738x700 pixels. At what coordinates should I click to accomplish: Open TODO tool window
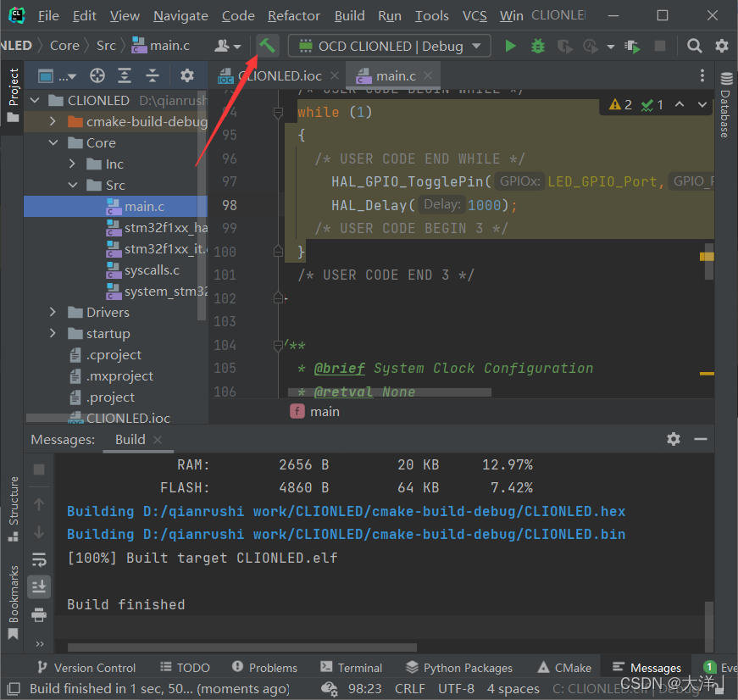(x=185, y=668)
